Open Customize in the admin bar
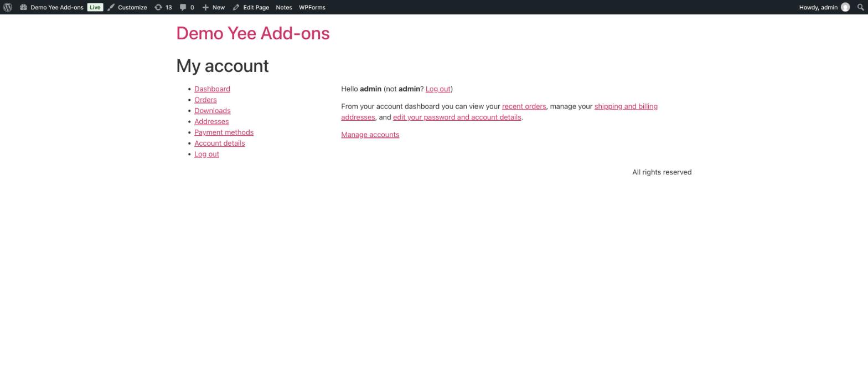This screenshot has height=380, width=868. pos(132,7)
